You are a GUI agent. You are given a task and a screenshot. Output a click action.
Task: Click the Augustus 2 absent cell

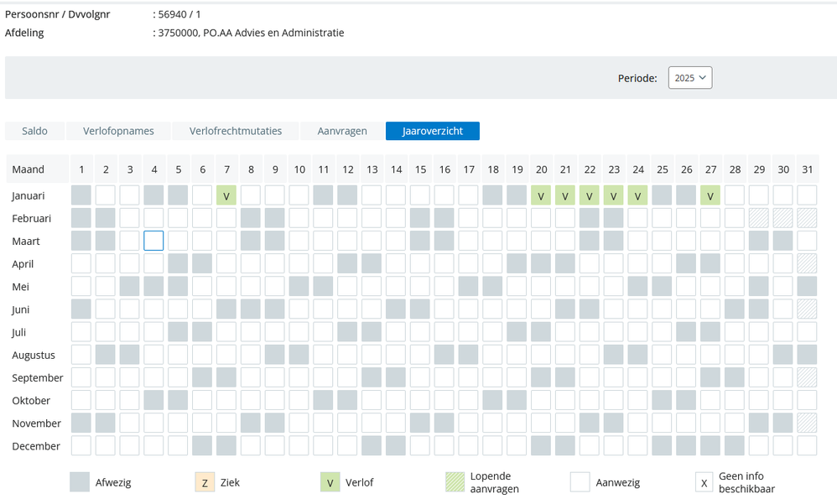[105, 355]
